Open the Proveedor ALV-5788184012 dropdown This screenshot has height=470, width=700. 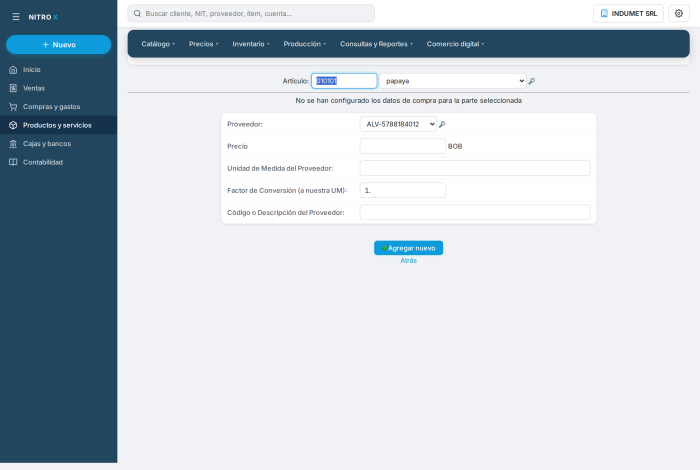point(398,124)
